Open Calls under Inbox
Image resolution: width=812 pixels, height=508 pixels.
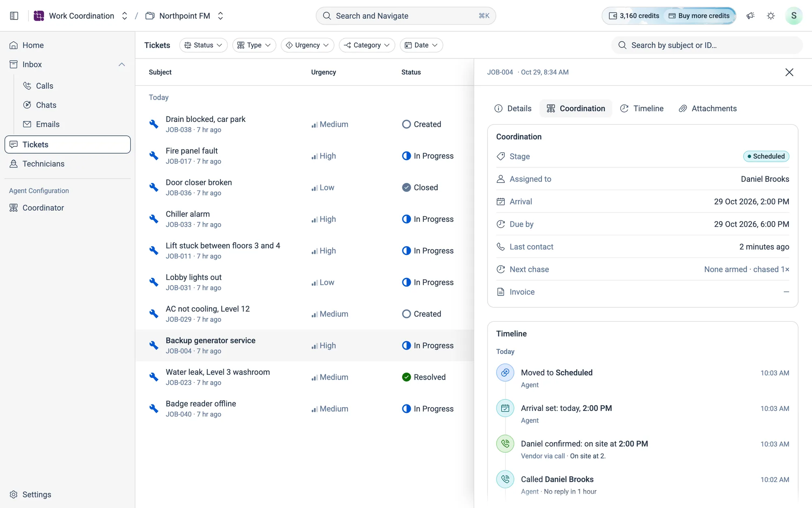pos(74,86)
